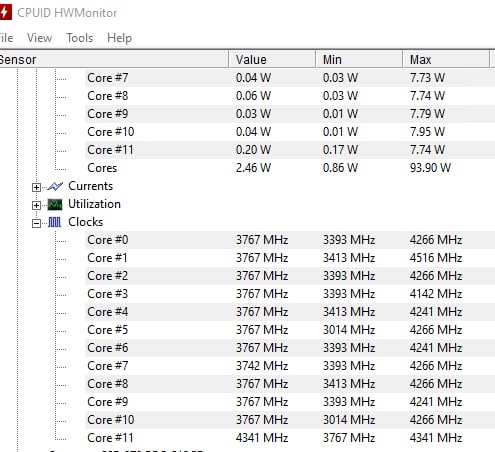Screen dimensions: 495x452
Task: Select Clocks row Core #5
Action: (290, 330)
